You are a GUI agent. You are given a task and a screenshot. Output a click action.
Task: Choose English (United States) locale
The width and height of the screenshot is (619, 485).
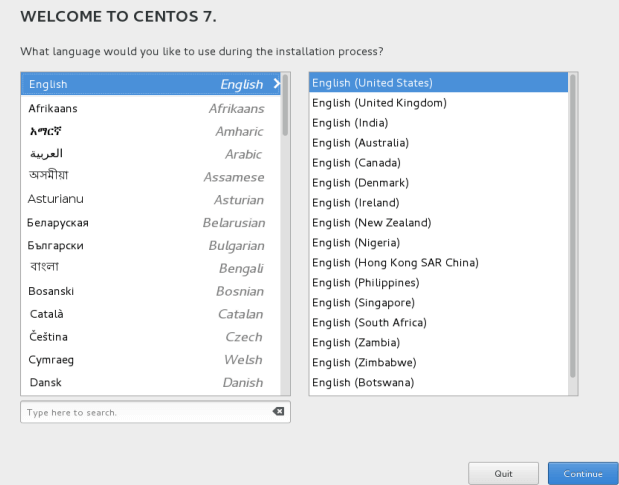437,82
